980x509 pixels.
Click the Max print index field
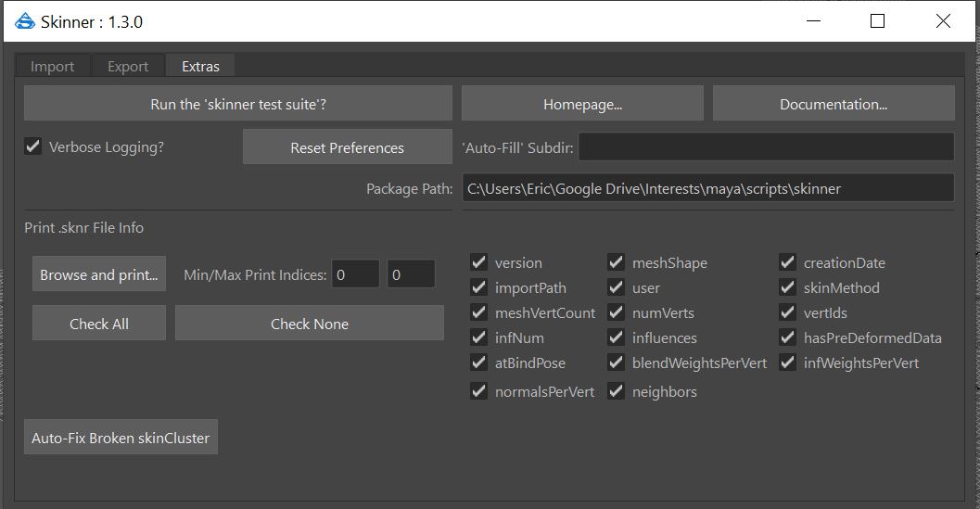tap(411, 274)
